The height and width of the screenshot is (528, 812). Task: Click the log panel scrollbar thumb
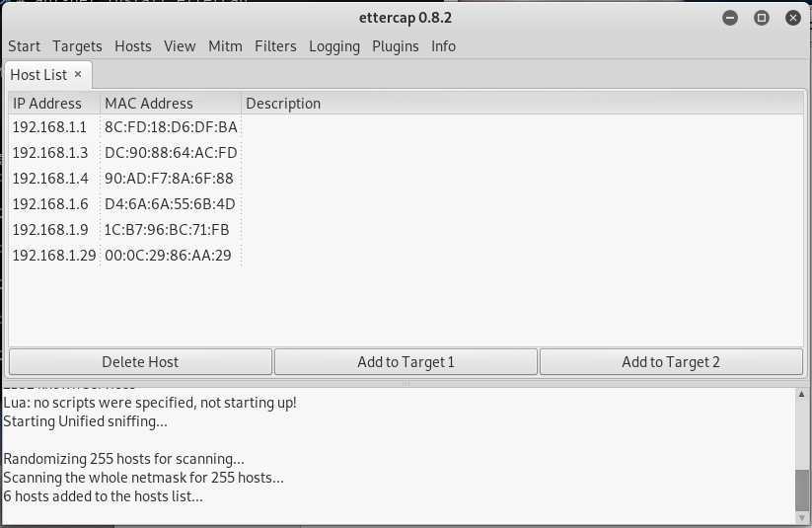tap(802, 490)
